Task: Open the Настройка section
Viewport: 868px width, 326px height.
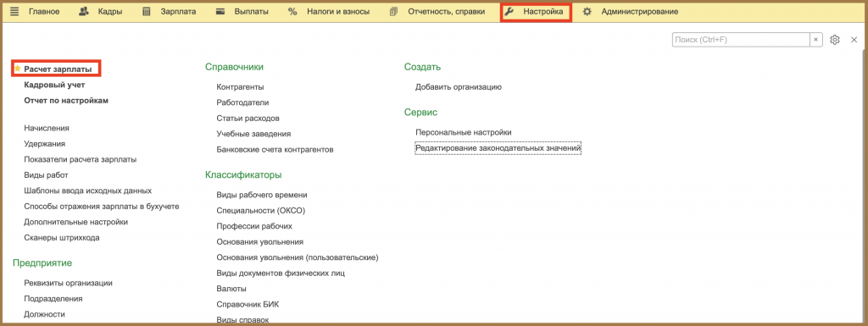Action: pyautogui.click(x=543, y=11)
